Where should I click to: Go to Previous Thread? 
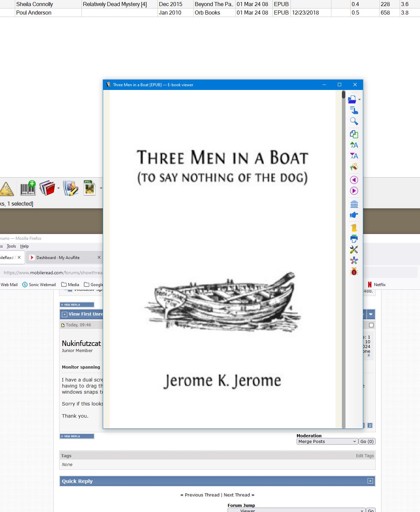coord(202,495)
